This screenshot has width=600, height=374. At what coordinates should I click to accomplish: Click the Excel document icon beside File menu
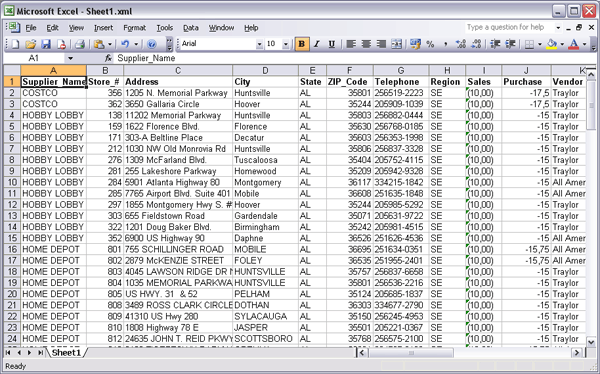[14, 28]
